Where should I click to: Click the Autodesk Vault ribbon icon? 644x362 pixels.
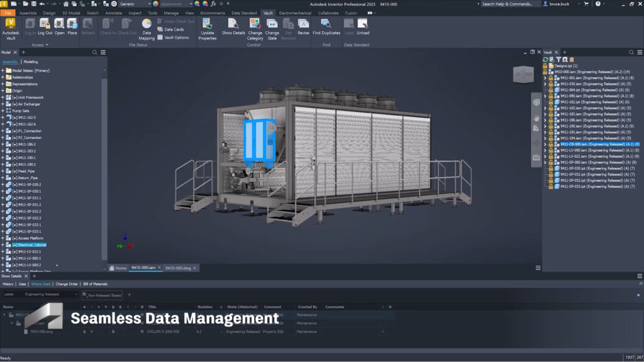[11, 24]
